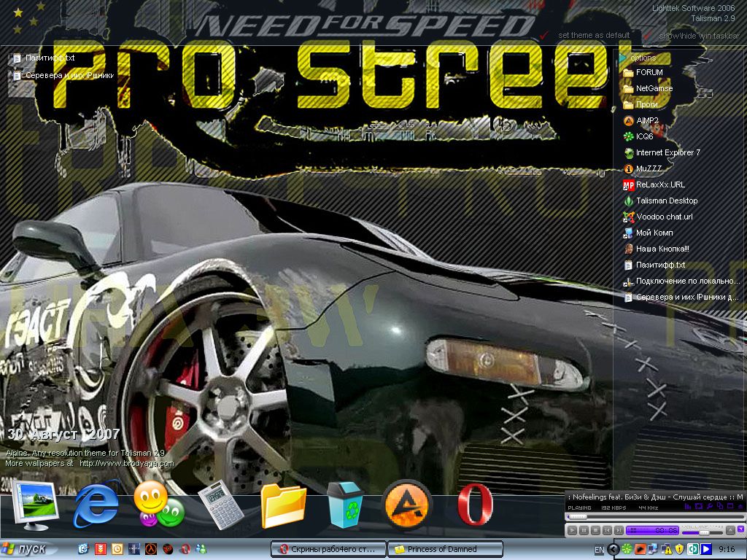Click the MSN Messenger quick launch icon
This screenshot has width=747, height=560.
201,549
